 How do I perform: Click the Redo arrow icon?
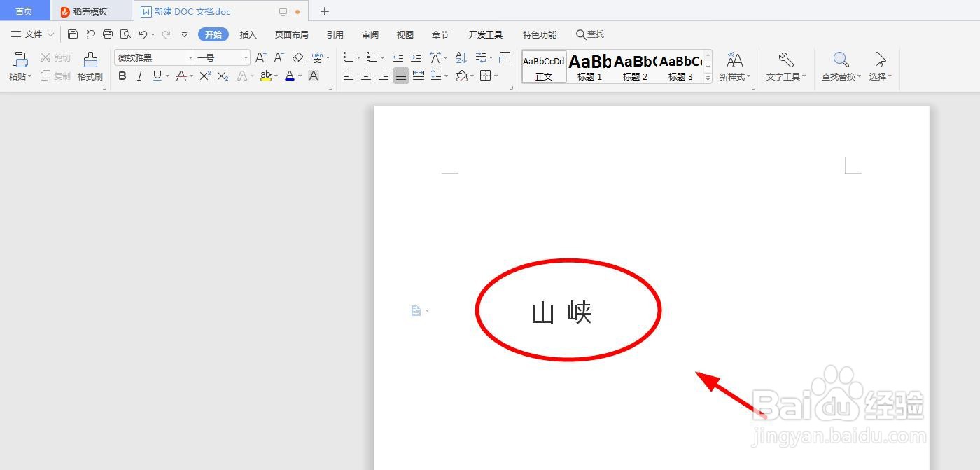point(166,34)
